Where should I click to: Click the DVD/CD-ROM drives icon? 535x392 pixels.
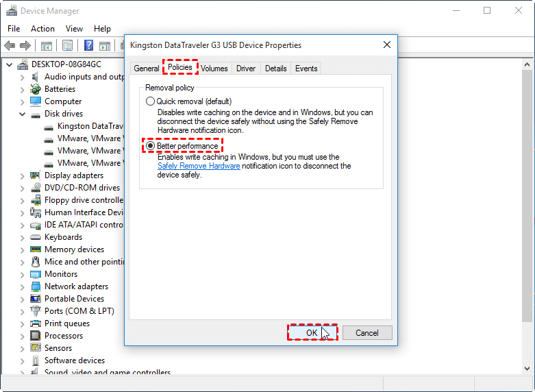coord(36,188)
